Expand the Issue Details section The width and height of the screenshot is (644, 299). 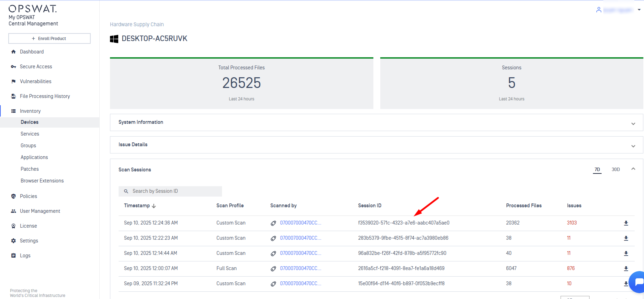(x=633, y=146)
